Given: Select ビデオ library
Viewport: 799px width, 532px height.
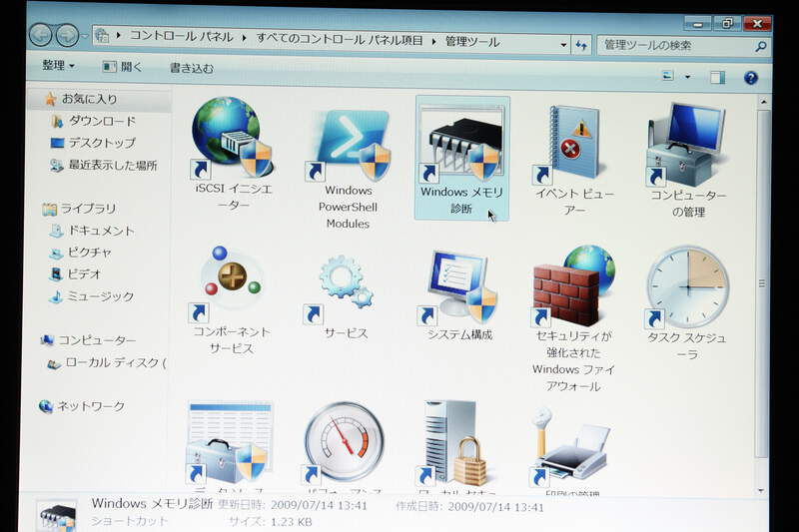Looking at the screenshot, I should [x=76, y=273].
